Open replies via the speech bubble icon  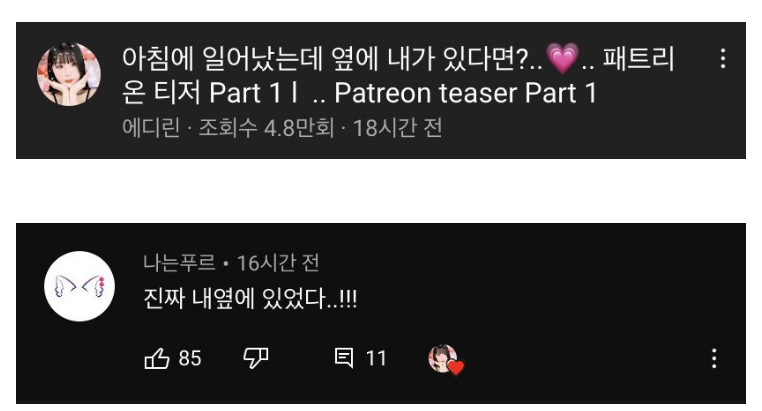click(x=344, y=359)
